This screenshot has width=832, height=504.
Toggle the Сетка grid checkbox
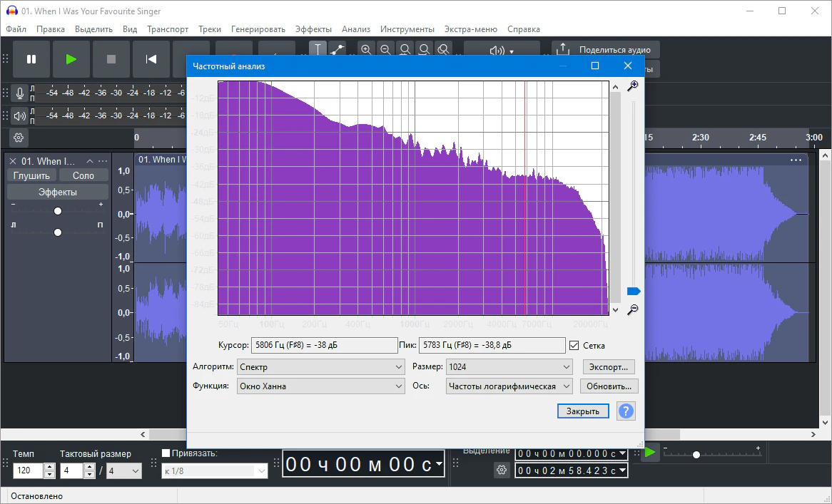tap(574, 346)
